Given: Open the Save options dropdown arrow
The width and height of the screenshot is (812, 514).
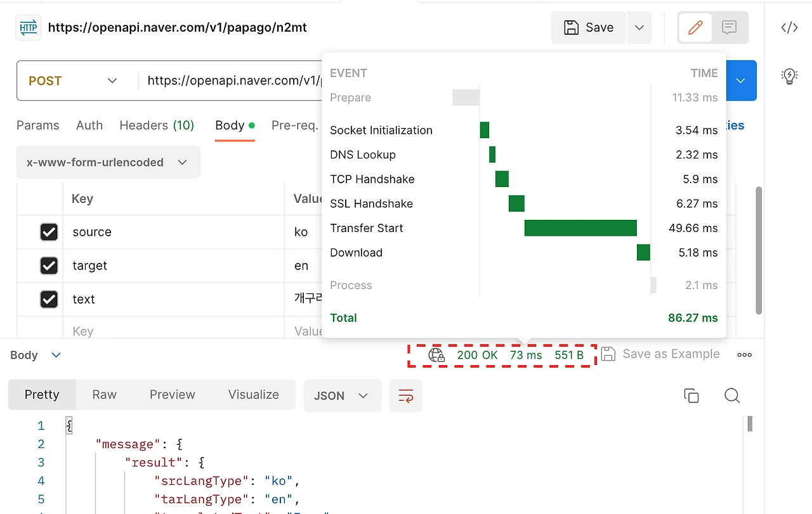Looking at the screenshot, I should [639, 28].
